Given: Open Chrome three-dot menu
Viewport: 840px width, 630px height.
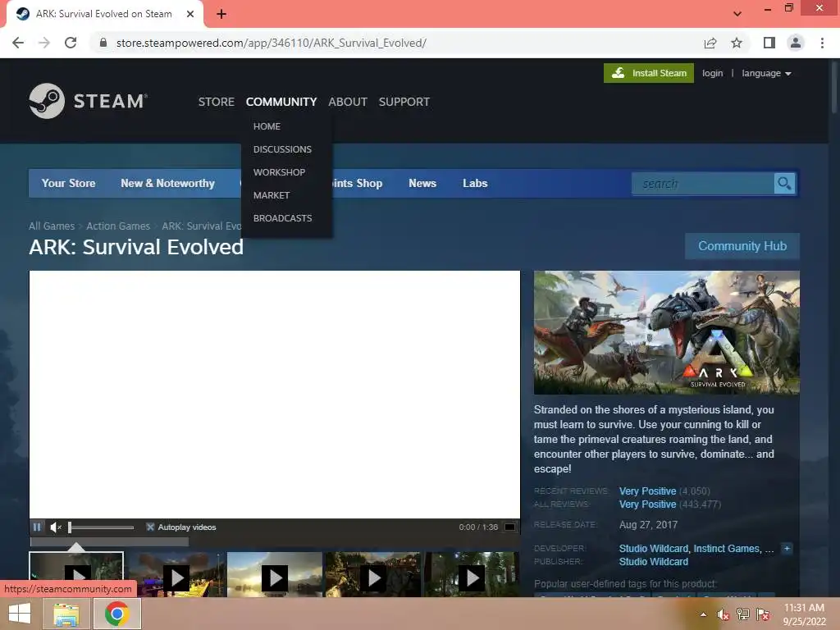Looking at the screenshot, I should pyautogui.click(x=822, y=43).
